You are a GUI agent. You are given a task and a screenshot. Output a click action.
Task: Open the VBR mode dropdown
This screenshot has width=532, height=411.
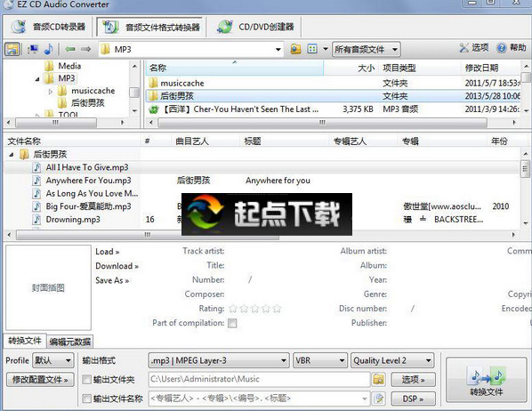point(320,360)
